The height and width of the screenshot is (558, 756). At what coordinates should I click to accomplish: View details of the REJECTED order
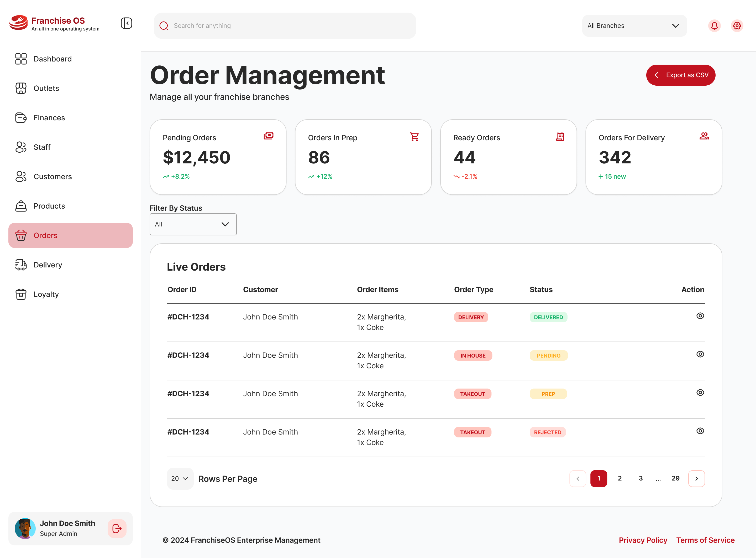(700, 431)
